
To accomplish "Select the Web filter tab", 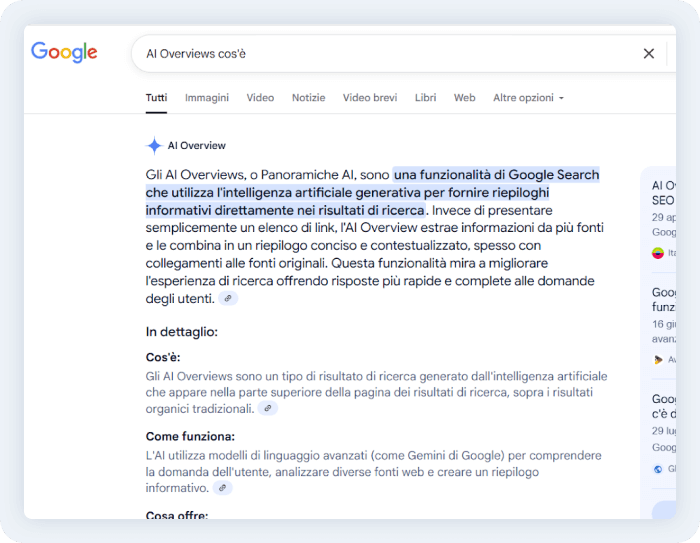I will tap(464, 98).
